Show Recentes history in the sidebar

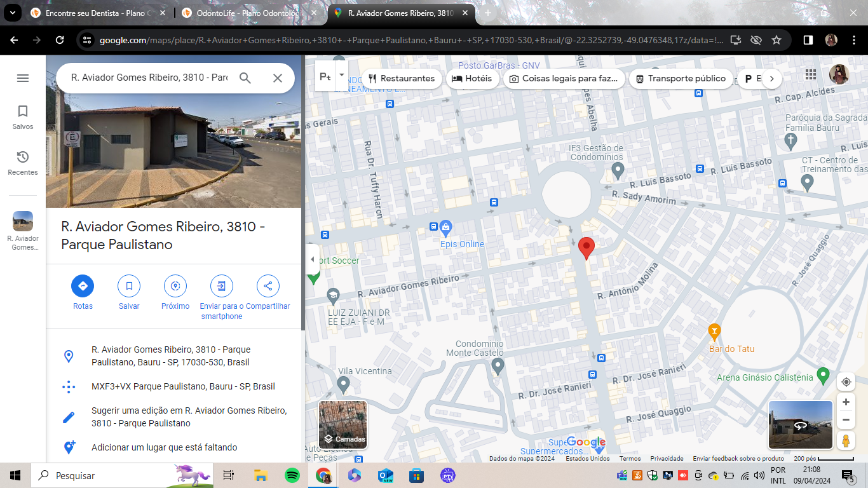(x=23, y=163)
